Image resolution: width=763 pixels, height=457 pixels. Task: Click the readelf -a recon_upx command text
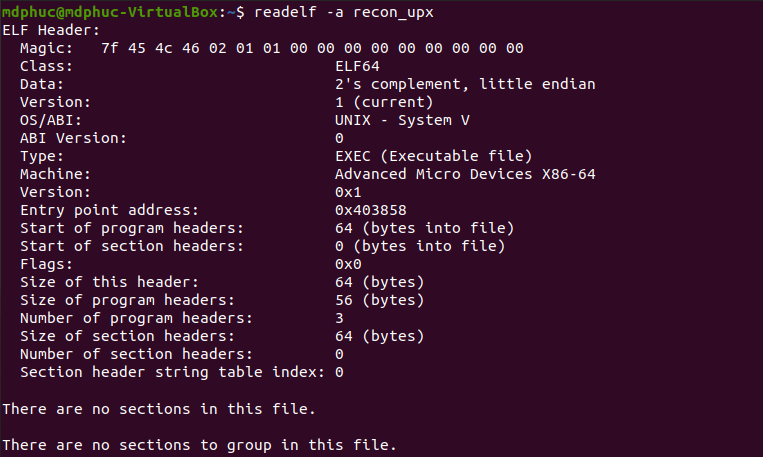pyautogui.click(x=344, y=12)
